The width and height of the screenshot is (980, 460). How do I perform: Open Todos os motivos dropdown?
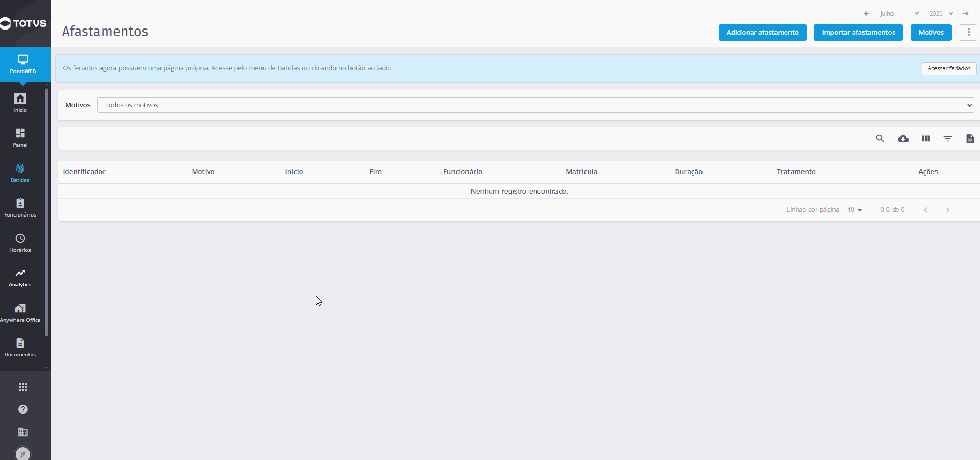click(536, 105)
